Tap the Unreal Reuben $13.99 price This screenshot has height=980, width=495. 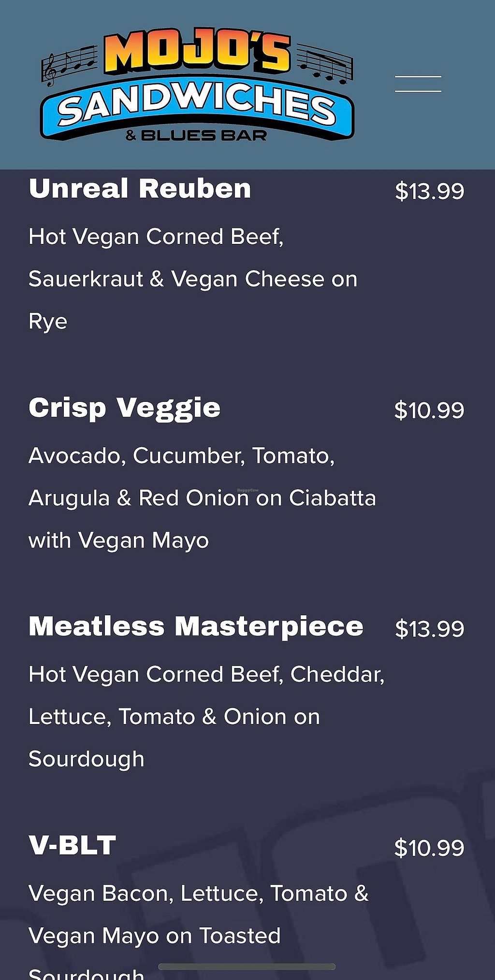pyautogui.click(x=429, y=191)
